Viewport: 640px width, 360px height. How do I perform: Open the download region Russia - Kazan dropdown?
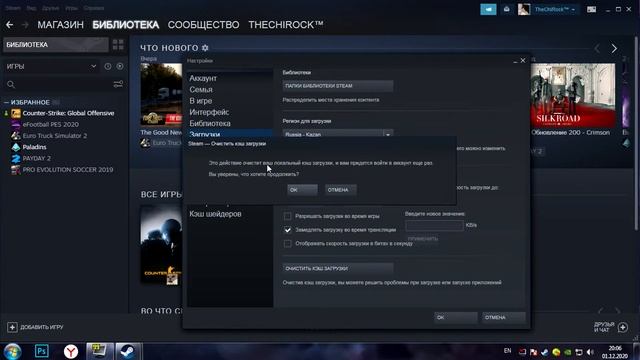pyautogui.click(x=338, y=133)
